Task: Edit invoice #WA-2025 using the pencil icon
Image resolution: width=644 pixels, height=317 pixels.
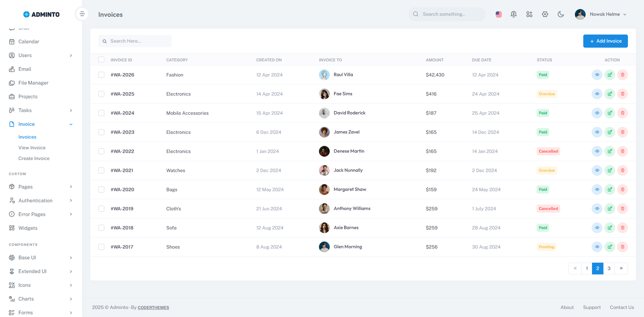Action: (610, 94)
